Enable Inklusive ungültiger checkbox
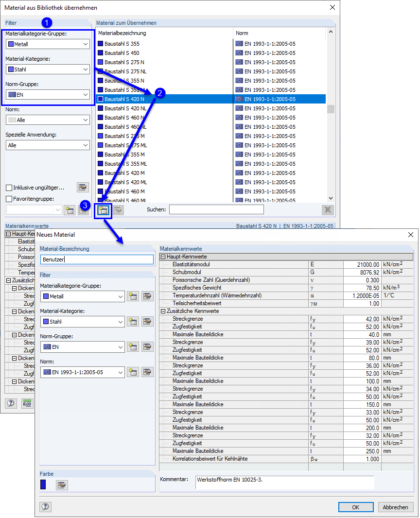420x518 pixels. (9, 188)
